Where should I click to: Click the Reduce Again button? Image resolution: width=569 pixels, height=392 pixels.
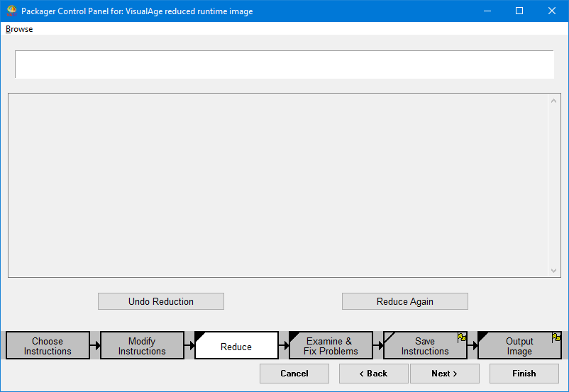click(404, 301)
